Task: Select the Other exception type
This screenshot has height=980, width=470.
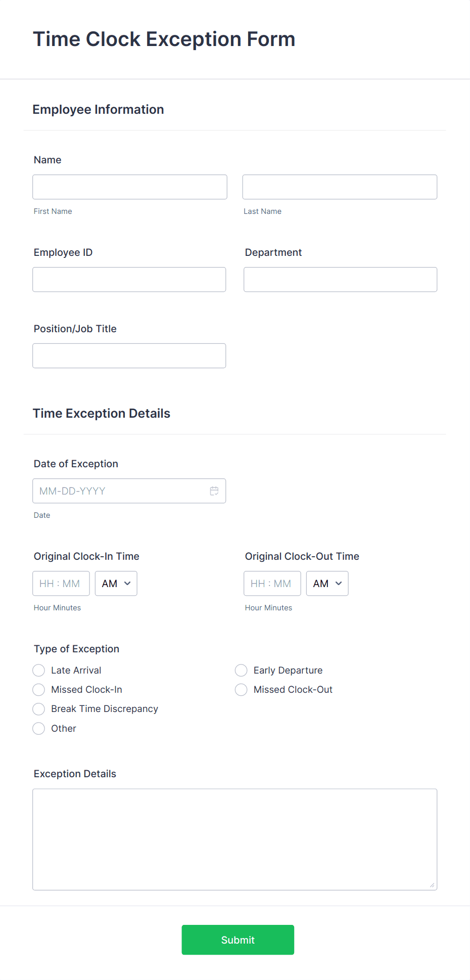Action: pyautogui.click(x=38, y=728)
